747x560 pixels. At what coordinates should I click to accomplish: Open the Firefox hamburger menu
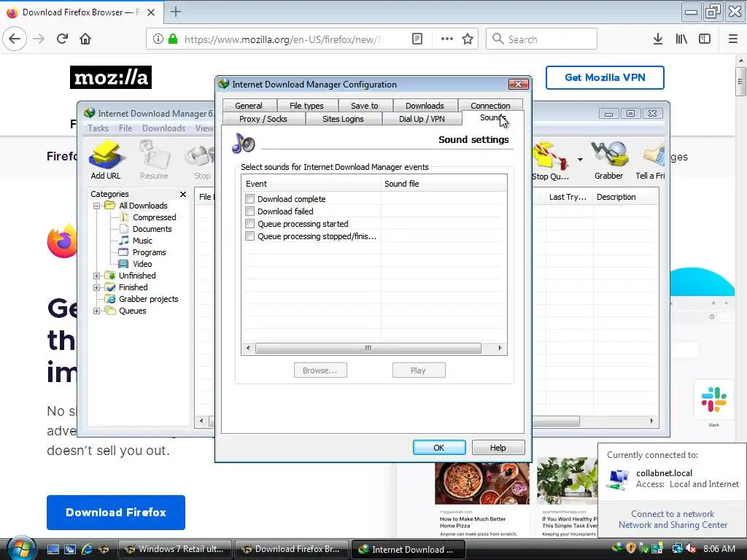733,39
